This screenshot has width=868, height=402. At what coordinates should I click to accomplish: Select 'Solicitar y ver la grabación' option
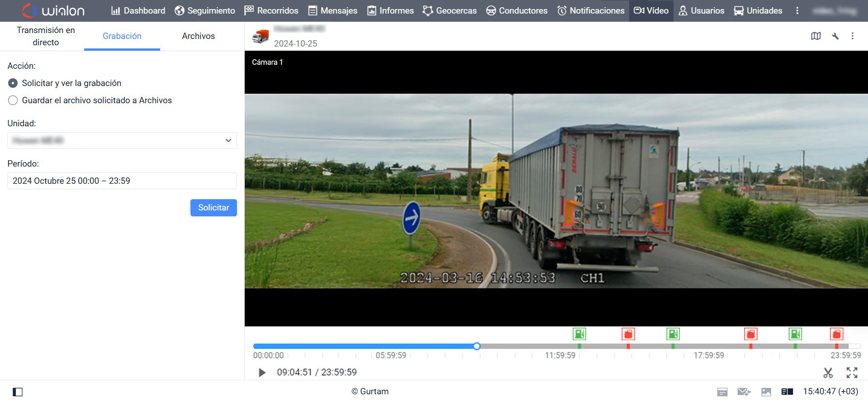tap(13, 83)
